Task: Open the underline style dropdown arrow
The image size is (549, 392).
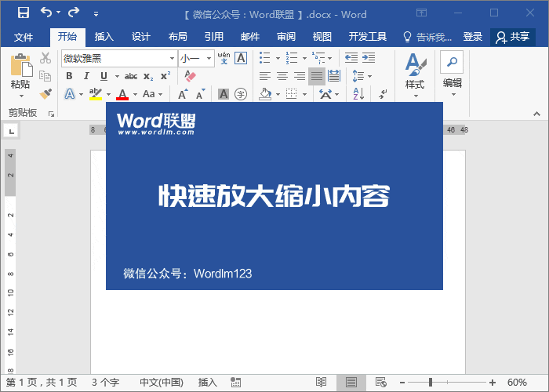Action: (x=118, y=76)
